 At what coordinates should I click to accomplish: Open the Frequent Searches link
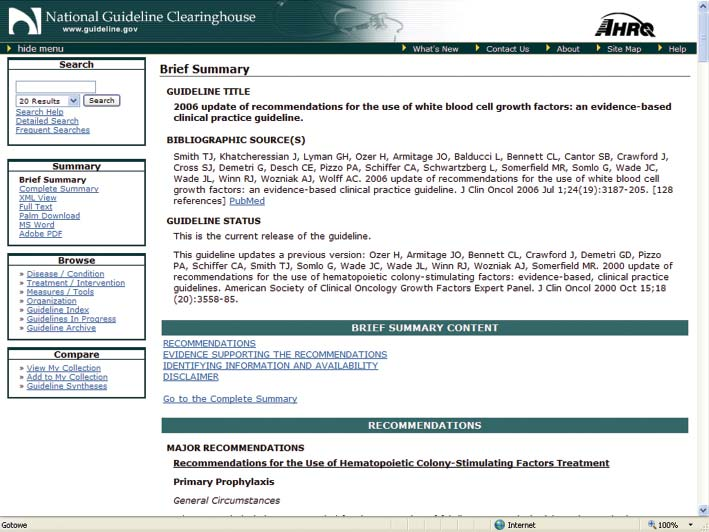pos(52,130)
